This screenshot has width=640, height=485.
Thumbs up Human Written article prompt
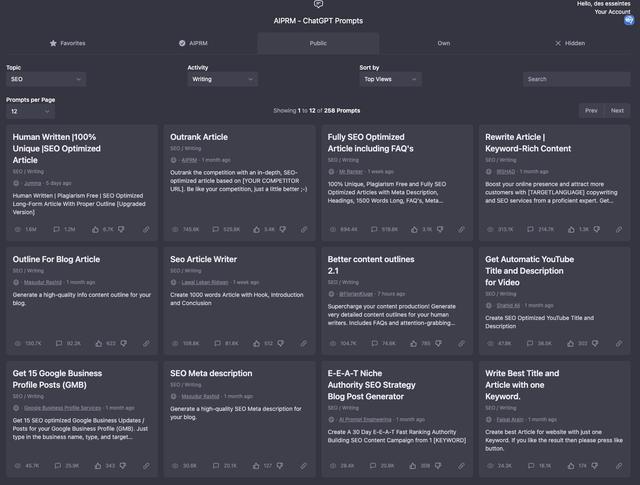(96, 229)
